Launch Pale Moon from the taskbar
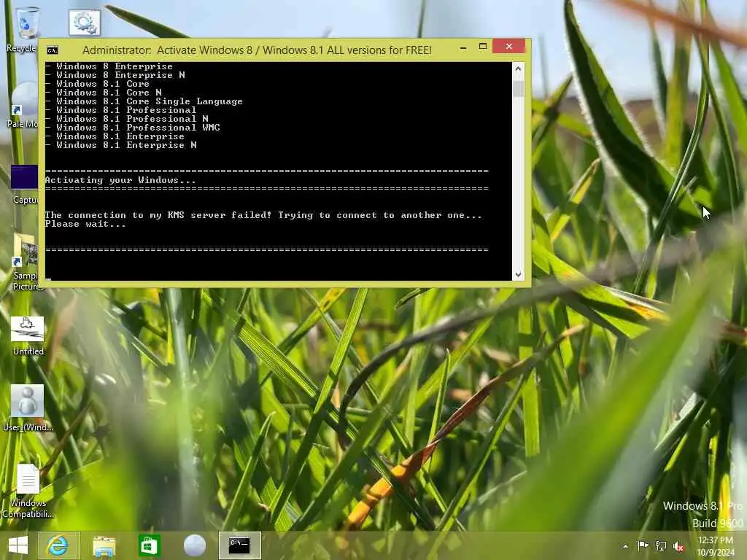 pyautogui.click(x=195, y=545)
